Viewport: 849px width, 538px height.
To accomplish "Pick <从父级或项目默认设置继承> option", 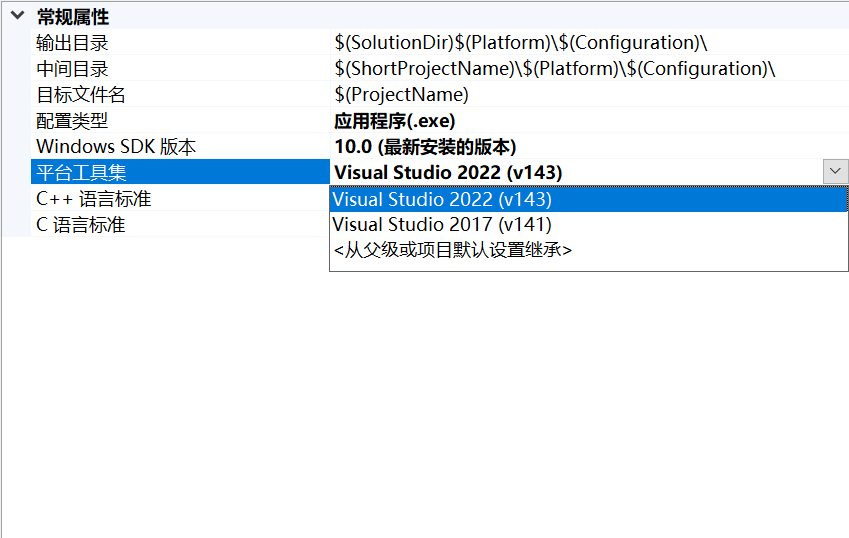I will [589, 250].
